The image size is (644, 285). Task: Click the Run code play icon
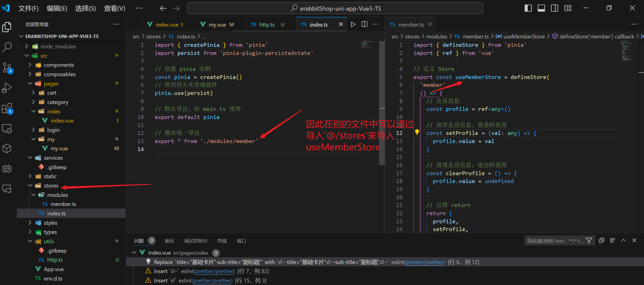(353, 24)
